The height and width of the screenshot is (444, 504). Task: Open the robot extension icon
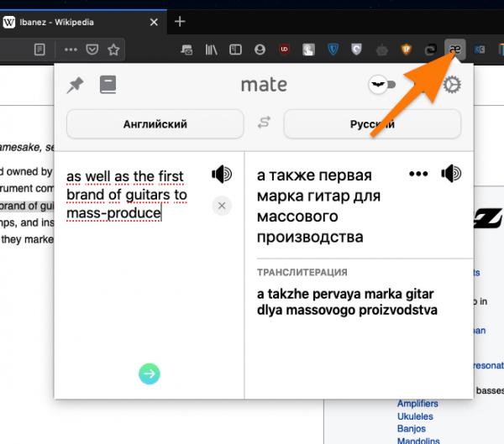coord(382,50)
